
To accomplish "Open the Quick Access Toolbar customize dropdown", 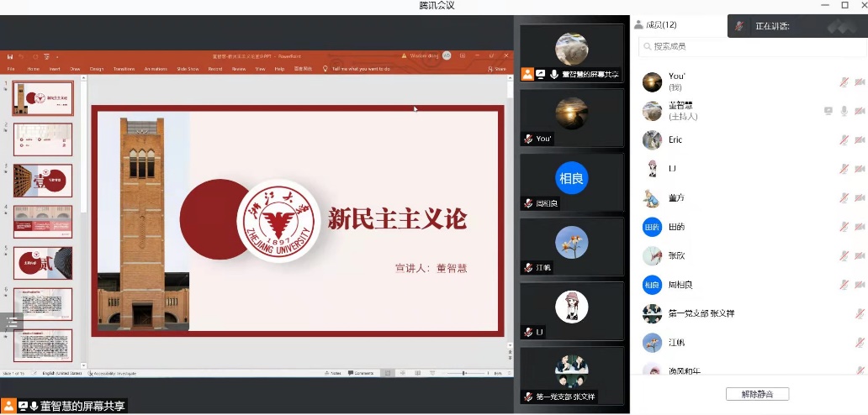I will coord(57,55).
